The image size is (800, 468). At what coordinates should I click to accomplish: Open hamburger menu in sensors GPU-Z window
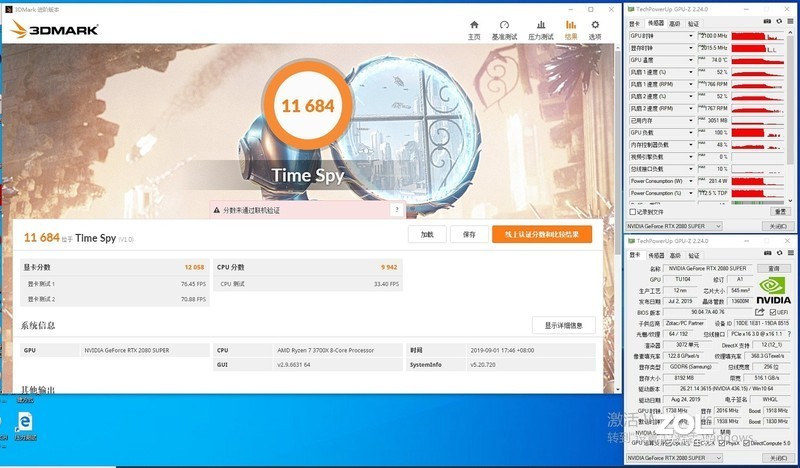[x=790, y=21]
